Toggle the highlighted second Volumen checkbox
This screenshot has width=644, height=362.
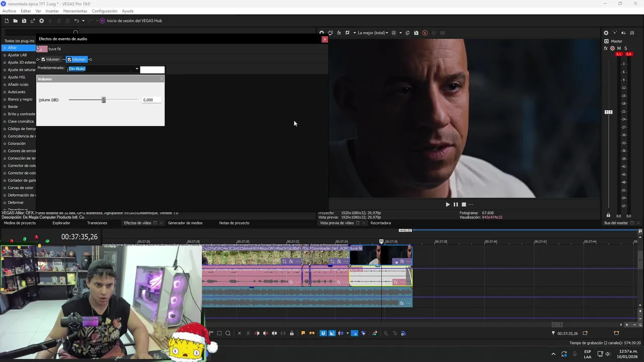click(x=69, y=59)
